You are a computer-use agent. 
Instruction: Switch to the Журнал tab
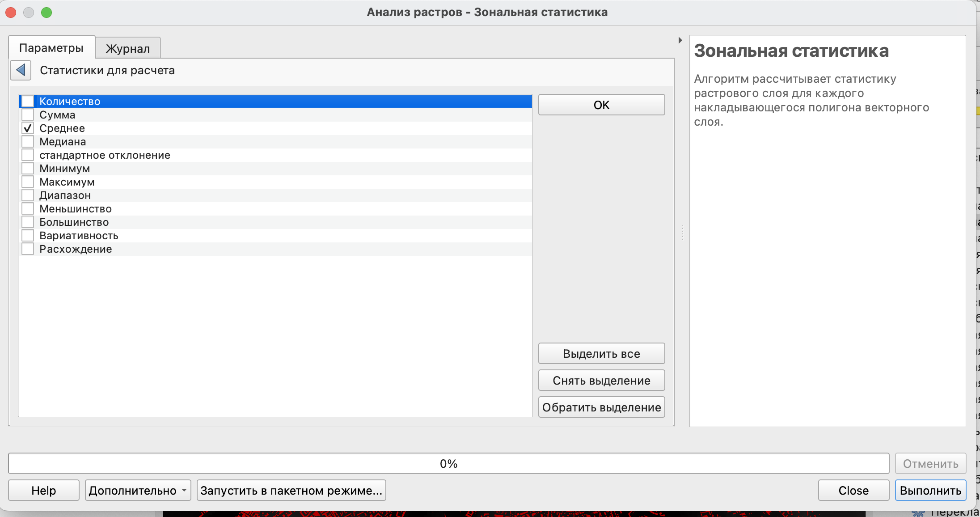pos(127,48)
